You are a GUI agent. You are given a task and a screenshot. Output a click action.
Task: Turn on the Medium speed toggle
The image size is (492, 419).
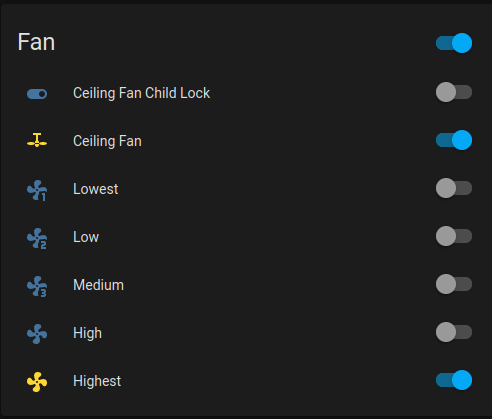click(x=454, y=284)
